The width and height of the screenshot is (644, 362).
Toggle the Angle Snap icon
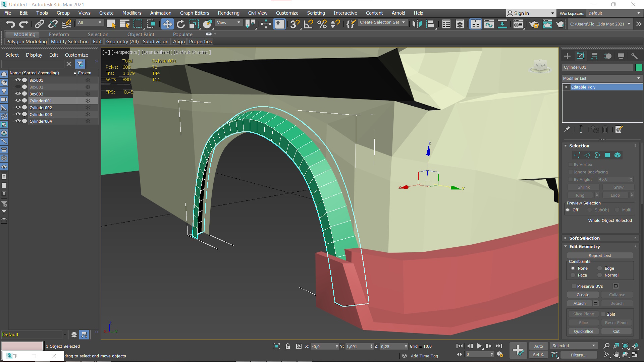308,24
